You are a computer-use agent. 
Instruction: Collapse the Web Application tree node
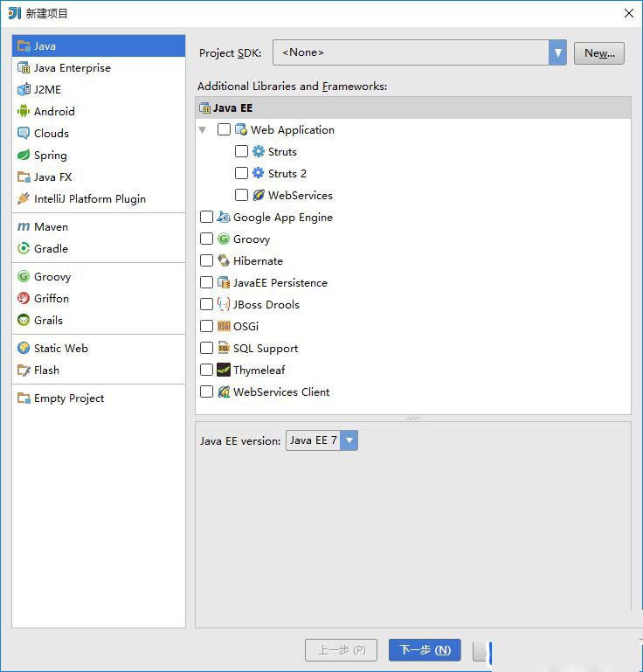202,130
